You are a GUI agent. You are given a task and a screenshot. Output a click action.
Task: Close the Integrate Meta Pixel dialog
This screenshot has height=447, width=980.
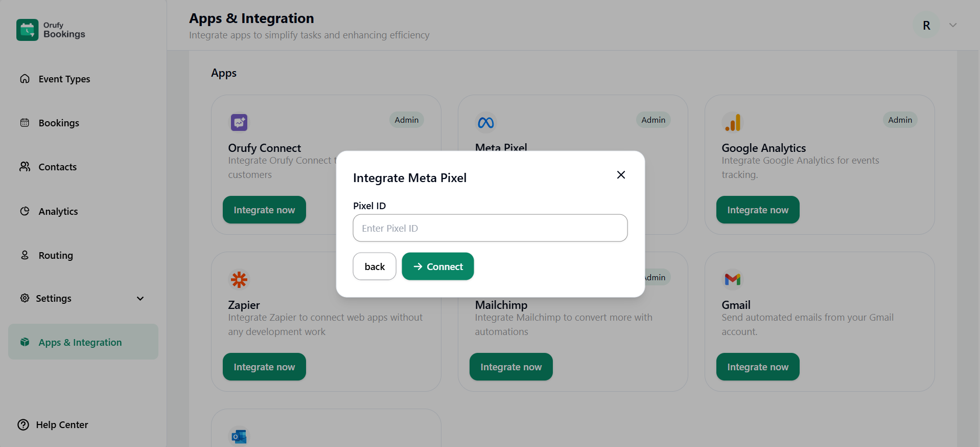point(621,175)
